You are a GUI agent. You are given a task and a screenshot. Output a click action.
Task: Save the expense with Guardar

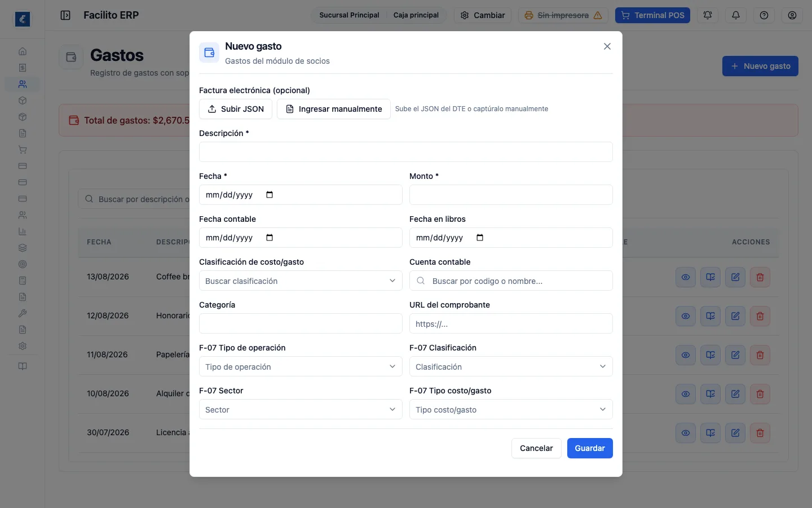tap(590, 448)
